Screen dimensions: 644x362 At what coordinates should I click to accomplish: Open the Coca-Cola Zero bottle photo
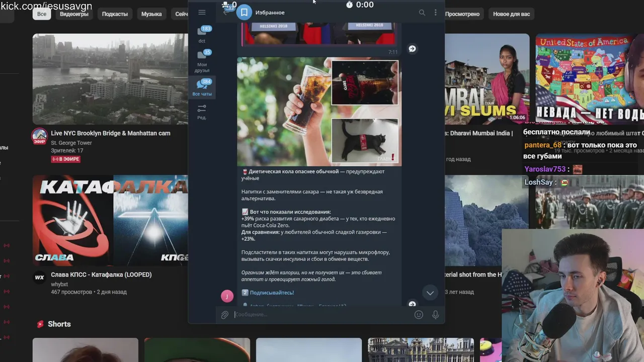365,82
